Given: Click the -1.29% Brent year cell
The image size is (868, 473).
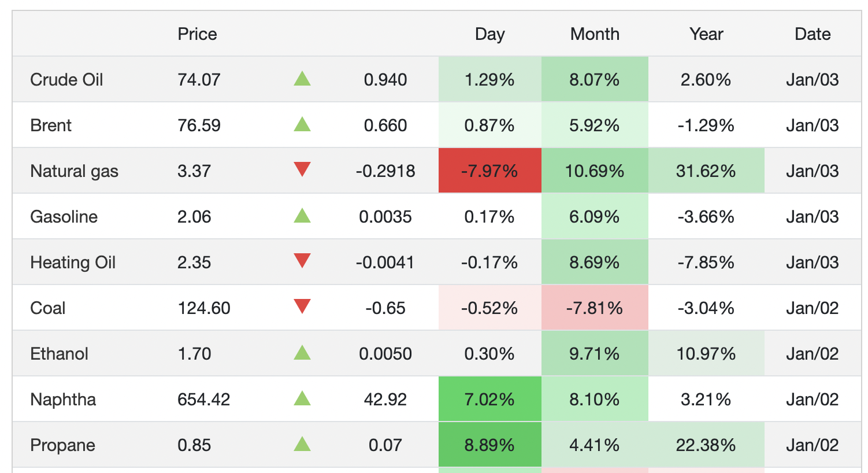Looking at the screenshot, I should (x=706, y=125).
